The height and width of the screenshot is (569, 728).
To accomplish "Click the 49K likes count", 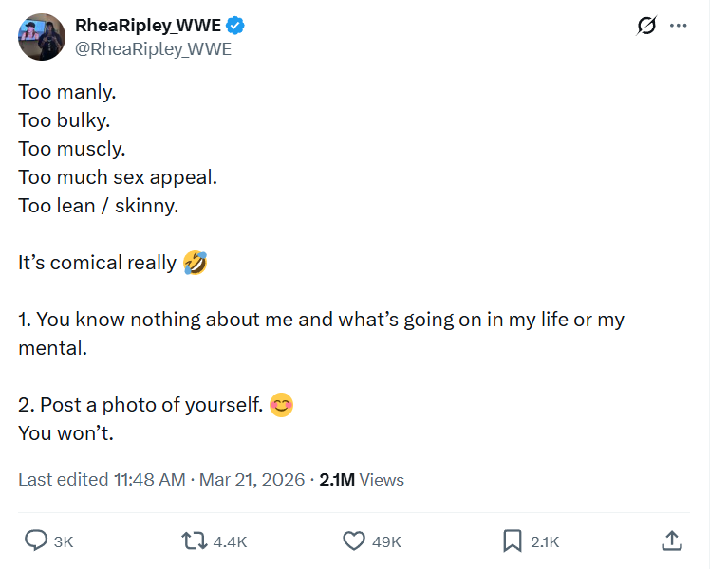I will (386, 541).
